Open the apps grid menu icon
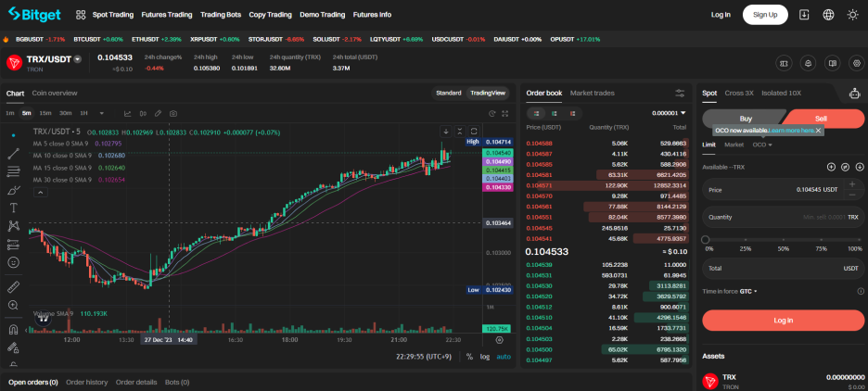The image size is (868, 391). (x=81, y=15)
